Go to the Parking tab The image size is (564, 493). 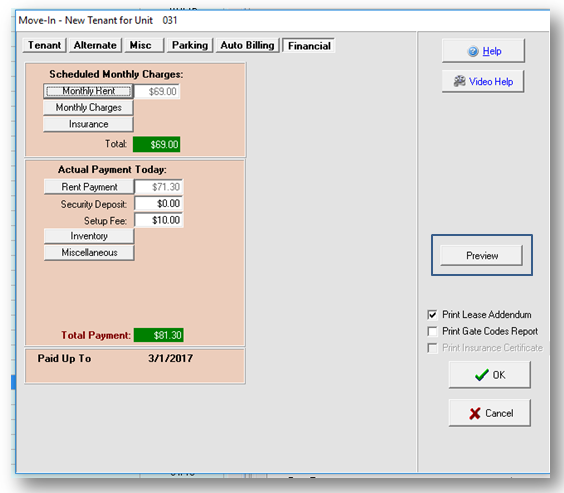pyautogui.click(x=190, y=45)
